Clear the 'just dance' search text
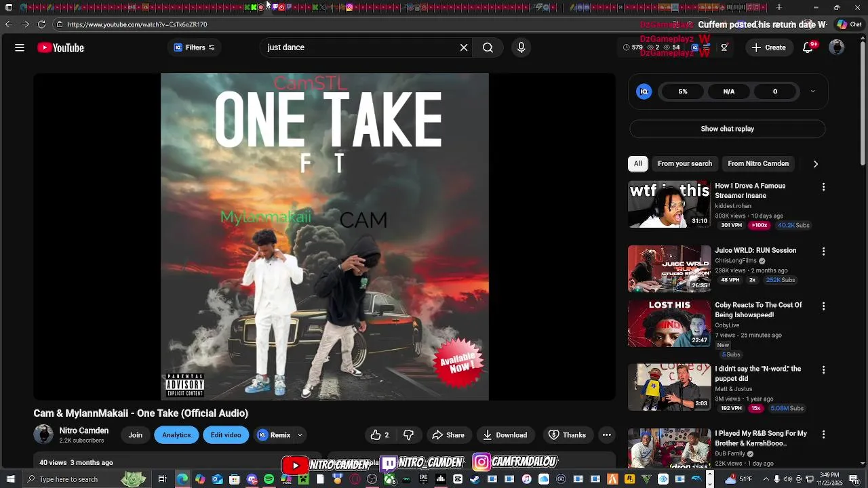This screenshot has width=868, height=488. [464, 47]
